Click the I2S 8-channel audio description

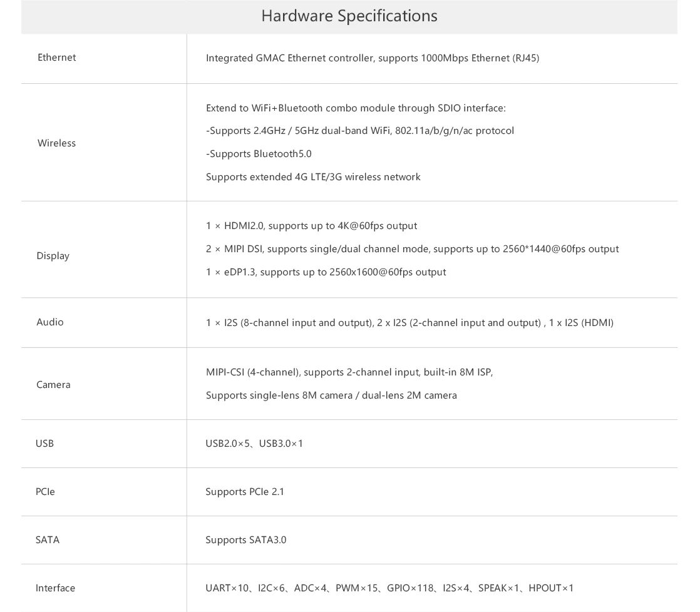pyautogui.click(x=409, y=323)
